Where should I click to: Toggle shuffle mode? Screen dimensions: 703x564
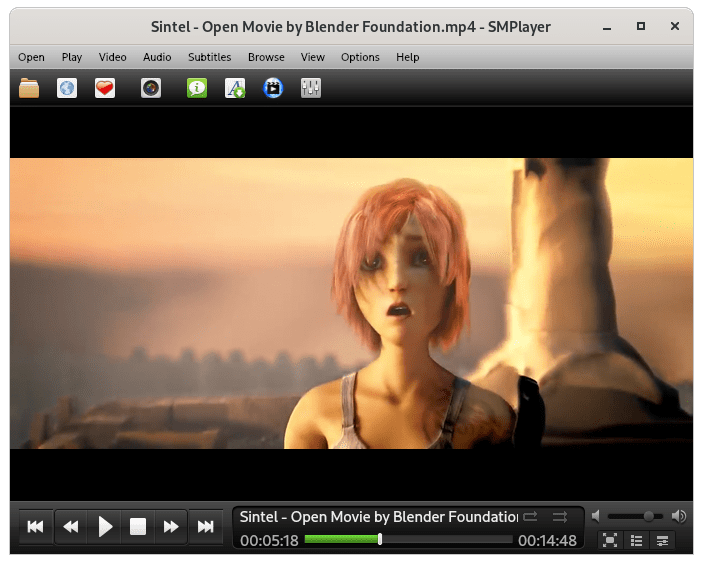click(x=560, y=516)
